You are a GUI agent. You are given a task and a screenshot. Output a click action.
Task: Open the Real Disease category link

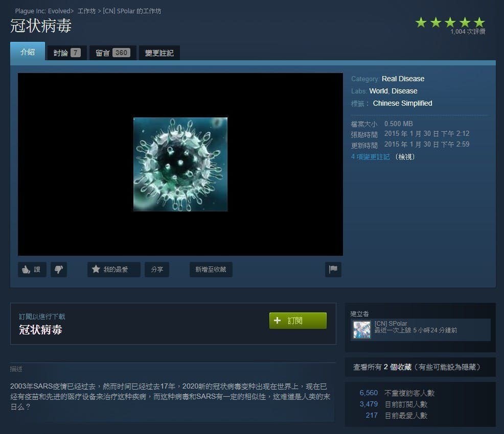403,79
